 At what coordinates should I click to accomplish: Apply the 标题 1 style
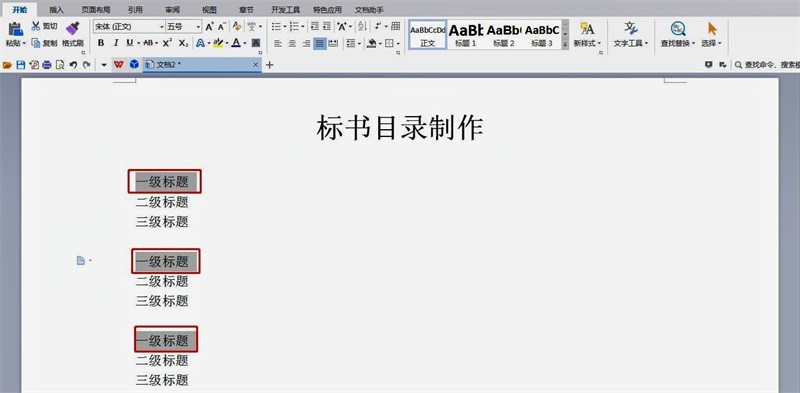(x=466, y=35)
